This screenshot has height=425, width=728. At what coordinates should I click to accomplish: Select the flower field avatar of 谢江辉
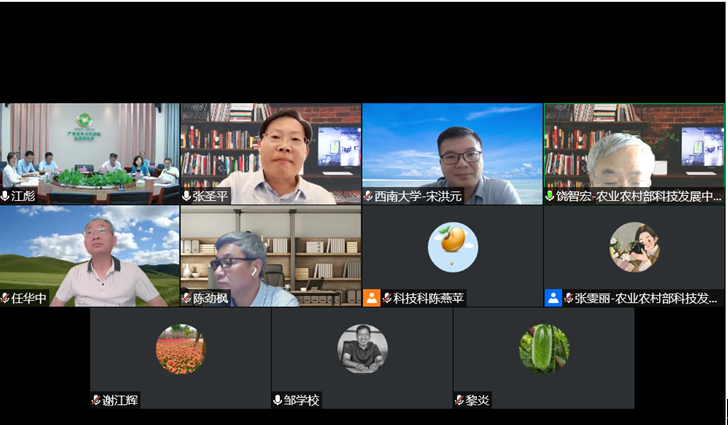coord(180,349)
